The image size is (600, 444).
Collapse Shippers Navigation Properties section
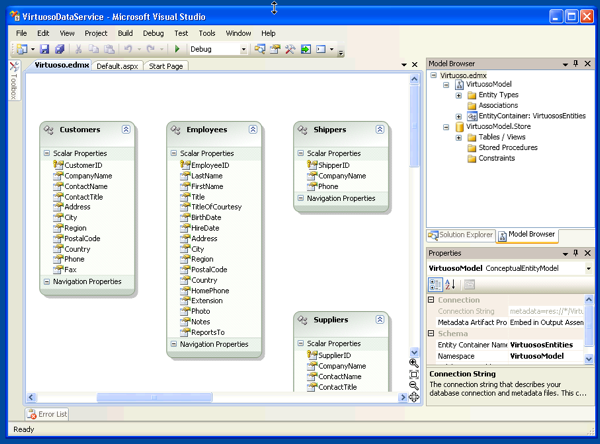(300, 198)
